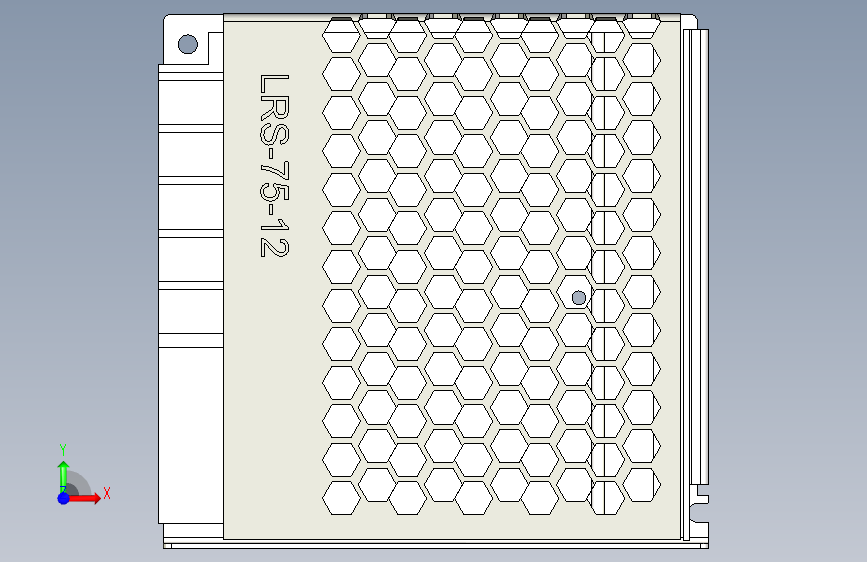Click the green Y axis arrow
867x562 pixels.
click(x=63, y=477)
